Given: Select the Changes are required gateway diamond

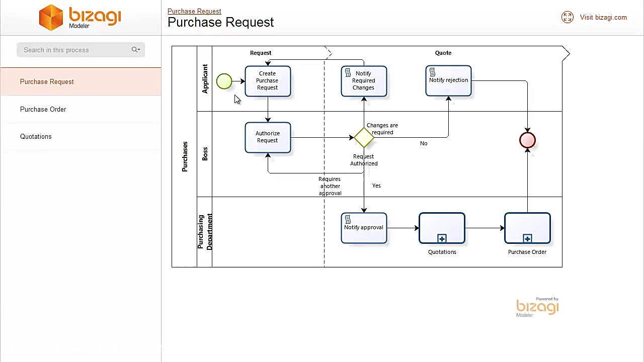Looking at the screenshot, I should pos(364,137).
